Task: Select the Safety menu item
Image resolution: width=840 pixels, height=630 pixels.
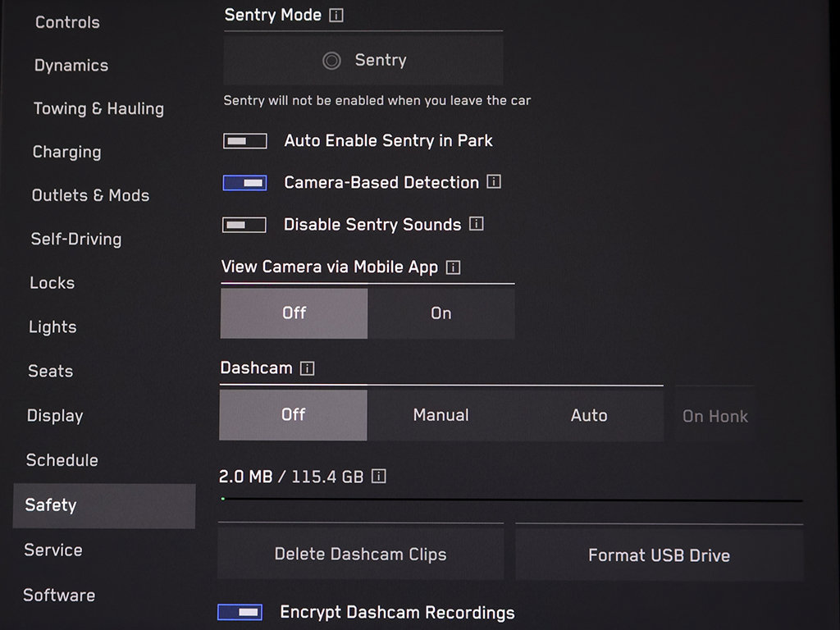Action: click(104, 505)
